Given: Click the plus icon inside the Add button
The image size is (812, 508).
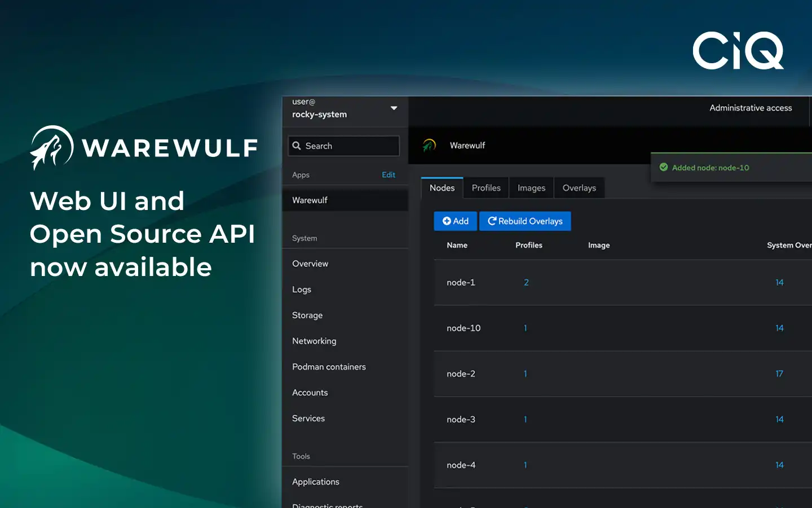Looking at the screenshot, I should 447,221.
